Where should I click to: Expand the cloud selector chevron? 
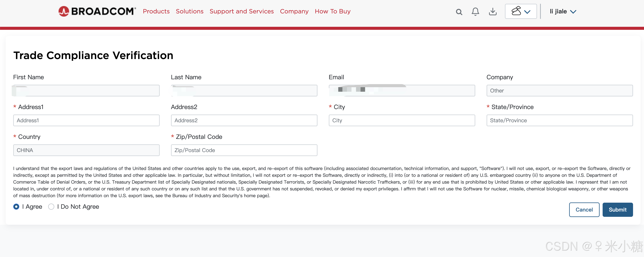(527, 12)
